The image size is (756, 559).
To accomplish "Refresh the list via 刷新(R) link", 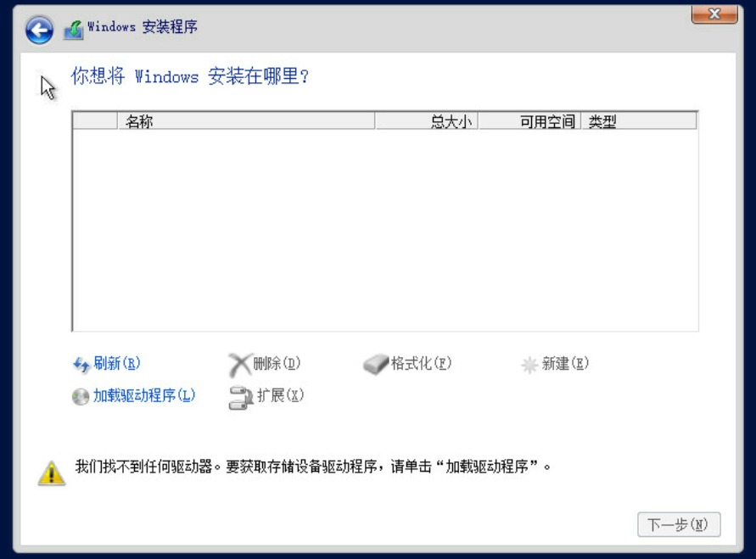I will [x=117, y=363].
